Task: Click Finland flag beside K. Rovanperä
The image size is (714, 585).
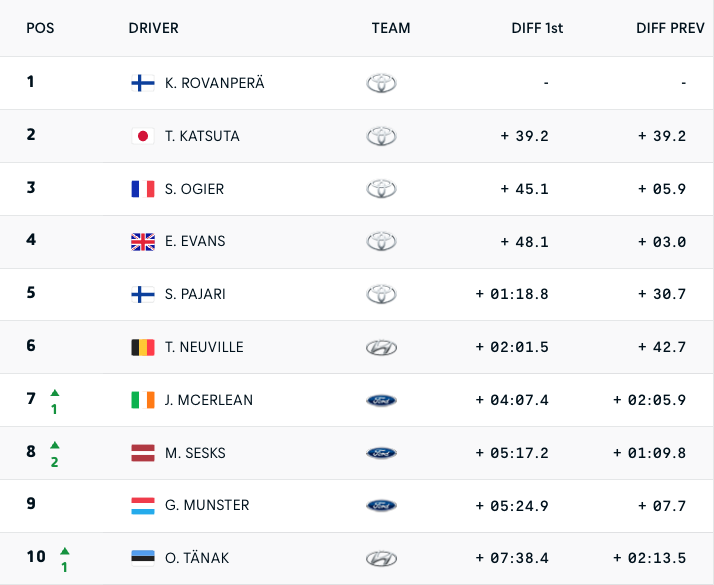Action: pyautogui.click(x=143, y=83)
